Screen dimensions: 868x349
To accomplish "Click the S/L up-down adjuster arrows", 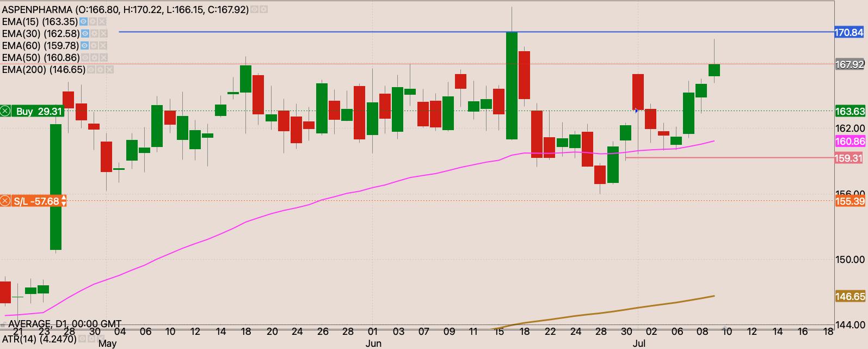I will pos(64,201).
